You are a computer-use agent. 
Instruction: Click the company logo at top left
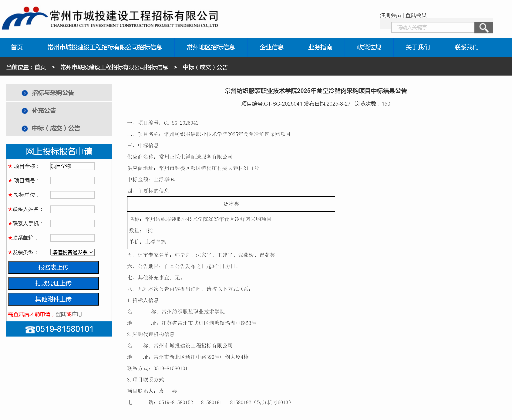24,18
